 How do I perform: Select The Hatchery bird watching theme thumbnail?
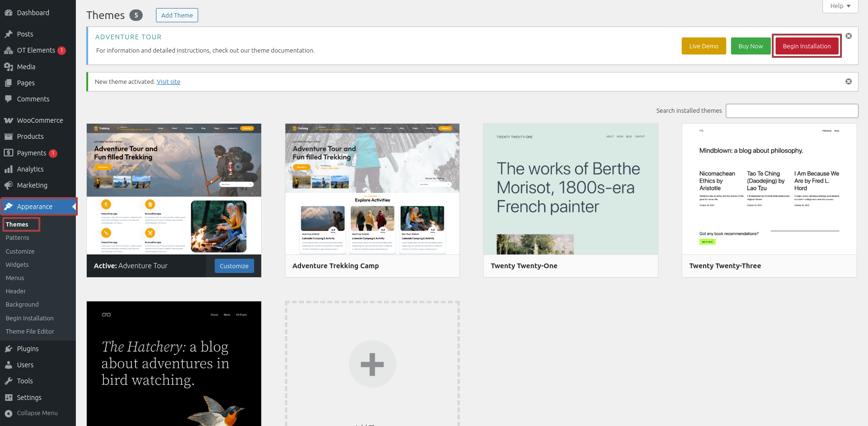pos(174,363)
